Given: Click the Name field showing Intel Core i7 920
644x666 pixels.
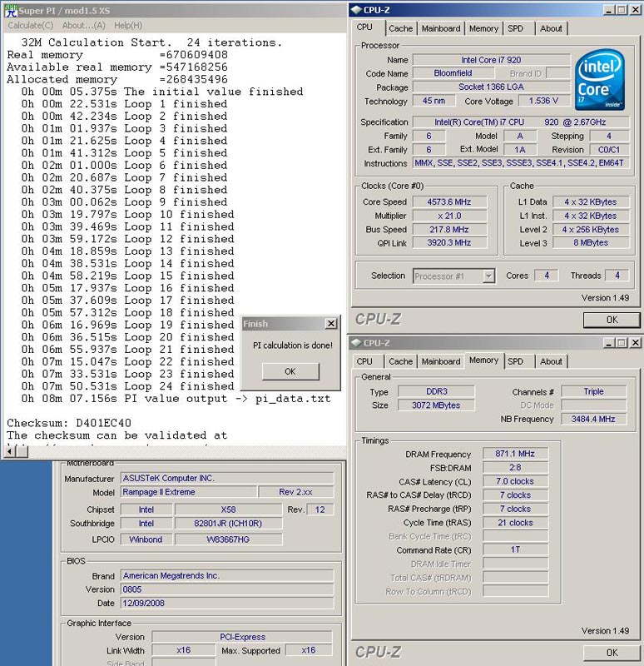Looking at the screenshot, I should click(491, 60).
